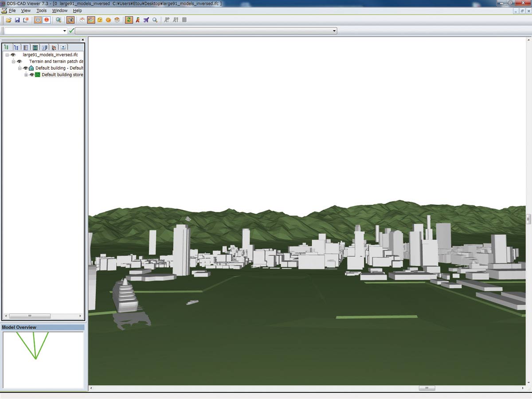Click the 3D viewport horizontal scrollbar thumb
Screen dimensions: 532x399
[426, 388]
